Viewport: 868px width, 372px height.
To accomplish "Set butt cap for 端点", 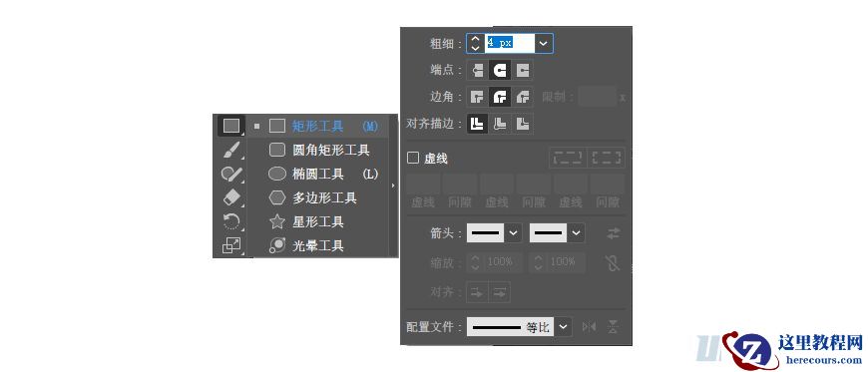I will coord(478,70).
